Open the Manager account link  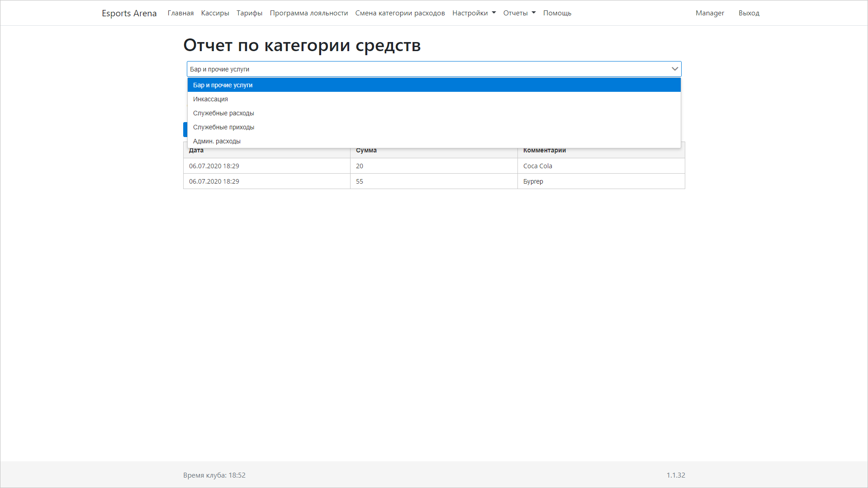709,13
